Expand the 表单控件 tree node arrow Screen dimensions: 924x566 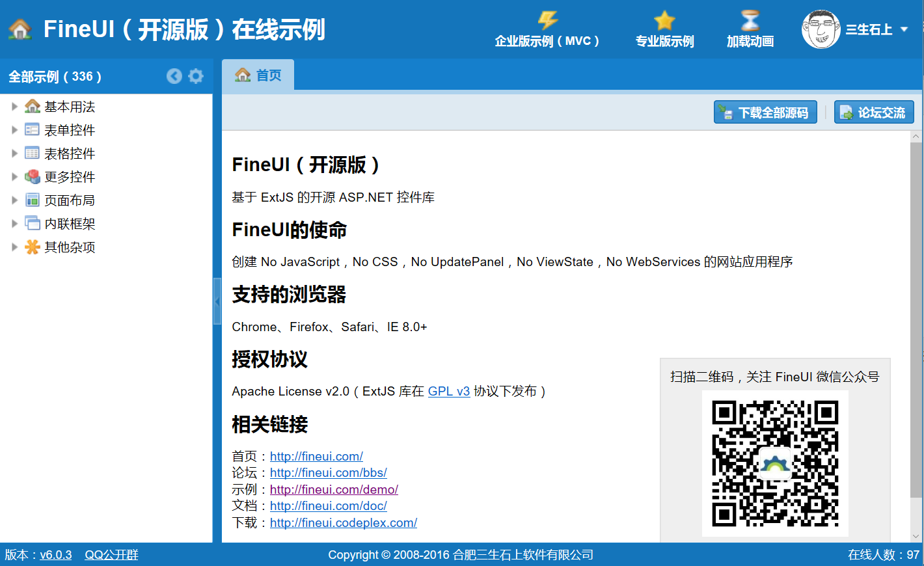14,129
